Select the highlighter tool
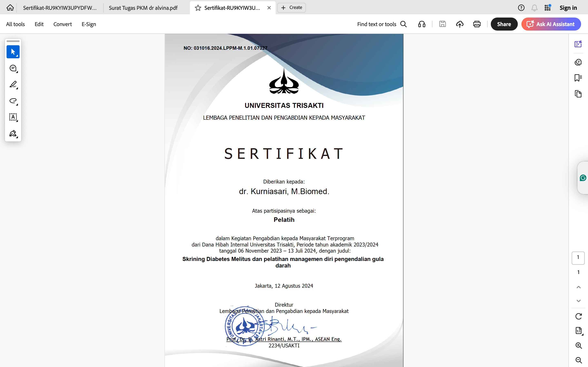Image resolution: width=588 pixels, height=367 pixels. (x=13, y=84)
